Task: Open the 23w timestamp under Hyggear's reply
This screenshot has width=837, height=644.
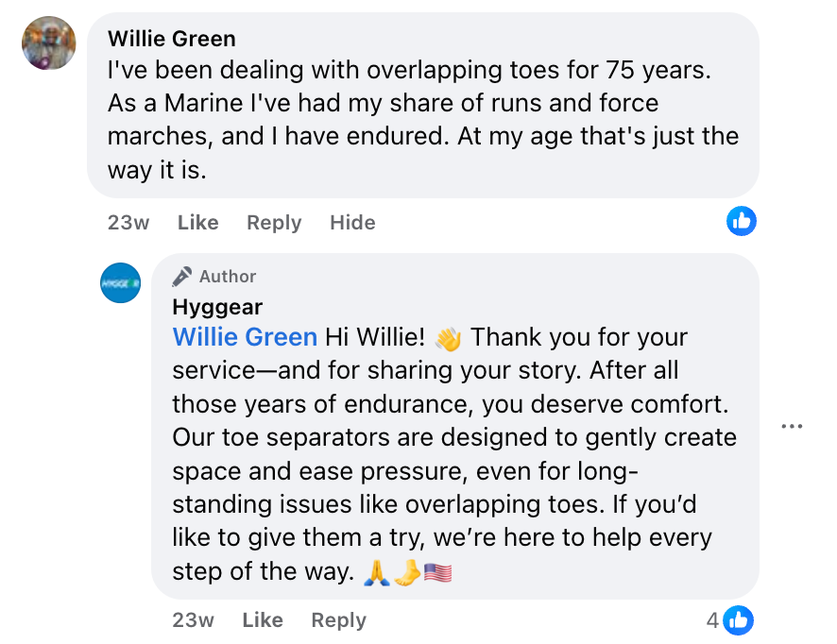Action: (193, 620)
